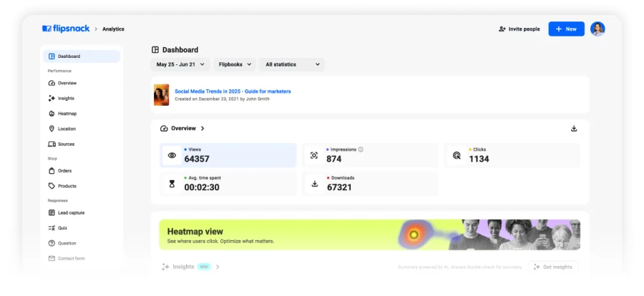This screenshot has width=644, height=296.
Task: Select Dashboard in the sidebar
Action: [x=82, y=56]
